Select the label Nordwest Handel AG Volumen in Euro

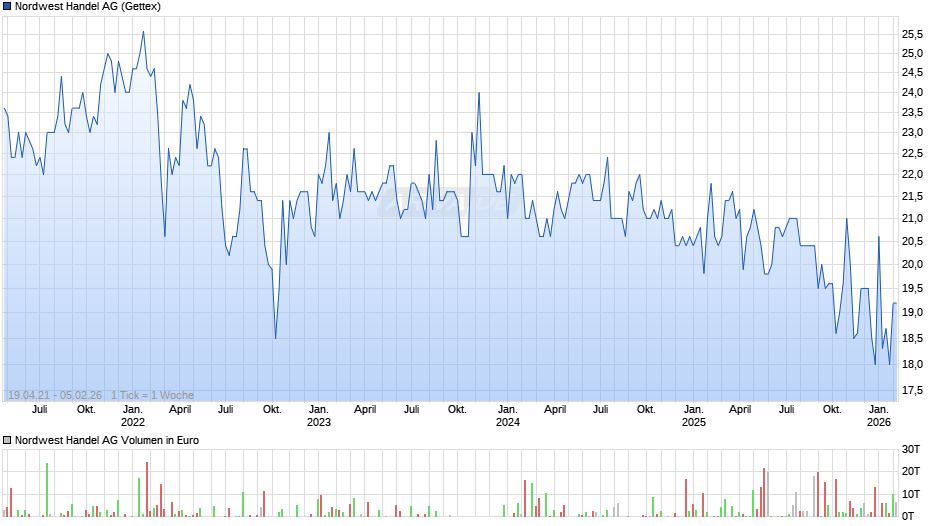pos(107,440)
